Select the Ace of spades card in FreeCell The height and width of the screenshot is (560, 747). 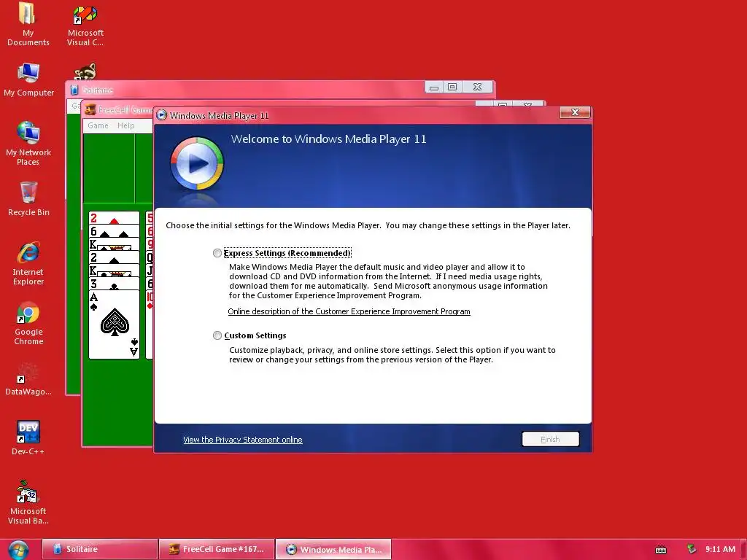114,324
